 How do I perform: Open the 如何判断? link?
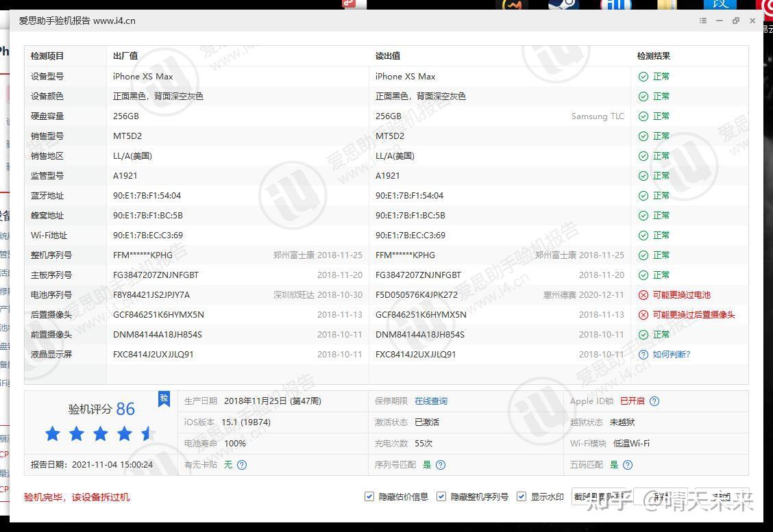(x=672, y=355)
